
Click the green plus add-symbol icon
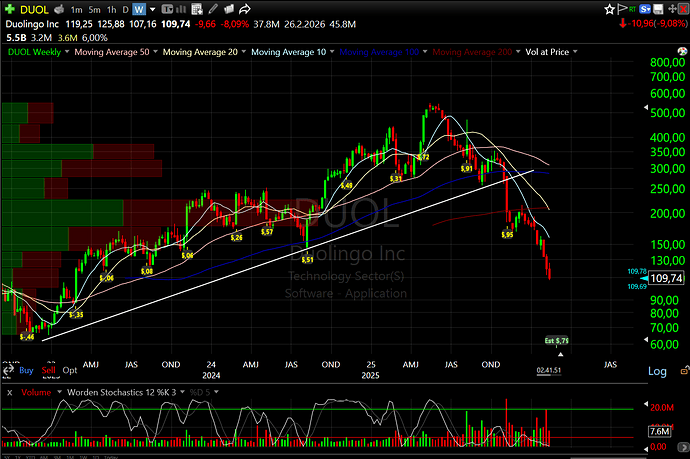[10, 9]
